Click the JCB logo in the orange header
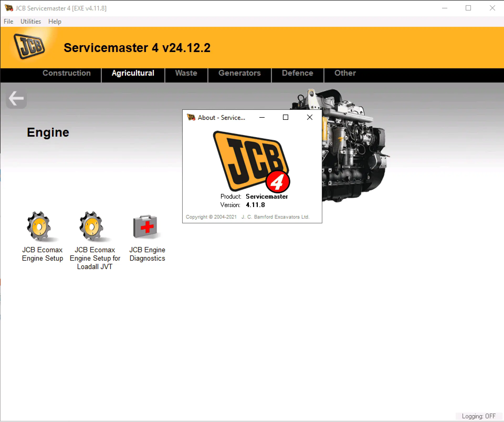The width and height of the screenshot is (504, 422). (29, 47)
